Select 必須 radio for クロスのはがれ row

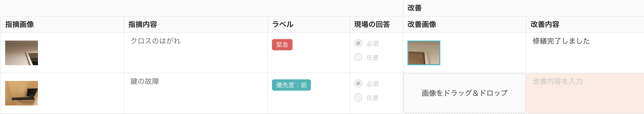pos(358,43)
